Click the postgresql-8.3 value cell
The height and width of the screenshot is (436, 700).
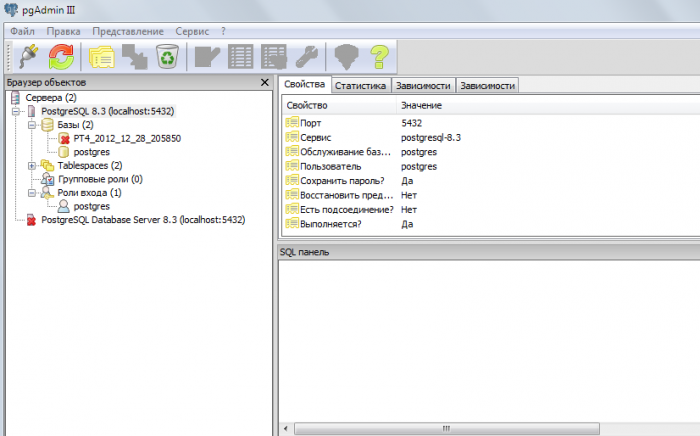pos(431,137)
